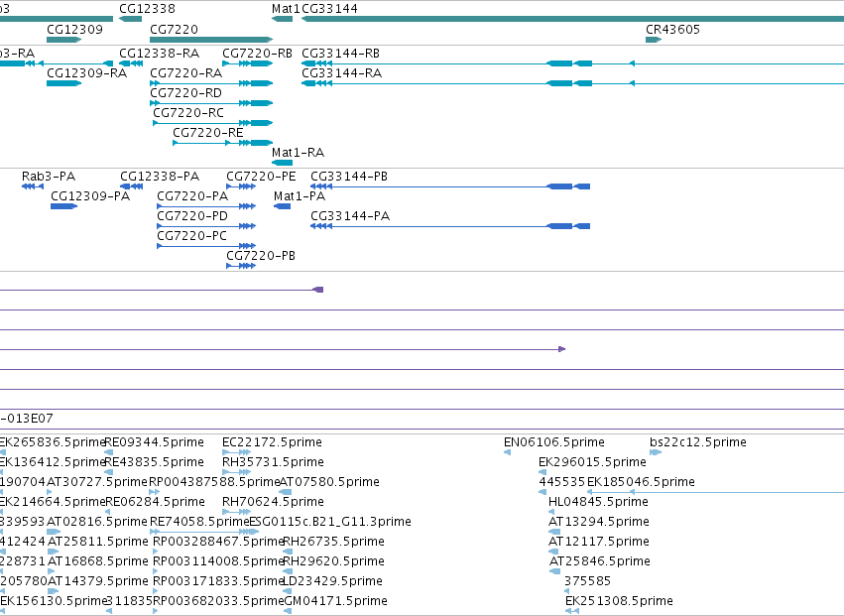Click the AT25811.5prime EST label
This screenshot has height=616, width=844.
tap(98, 542)
